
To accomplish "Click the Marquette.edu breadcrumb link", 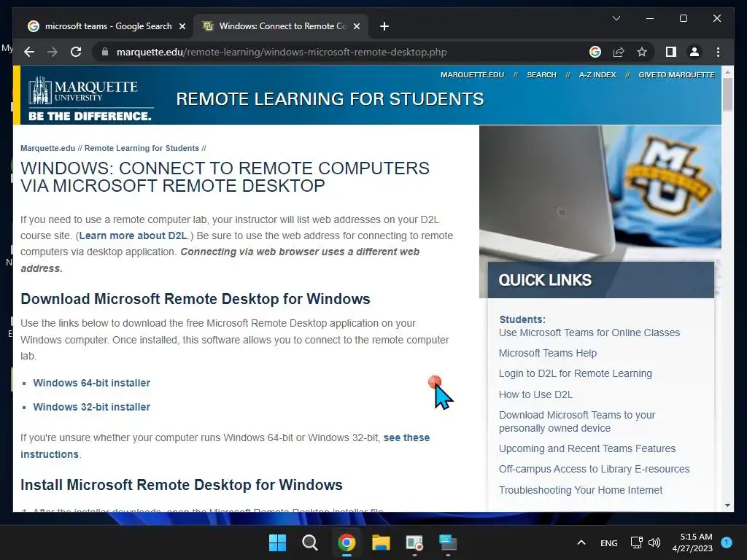I will [47, 148].
